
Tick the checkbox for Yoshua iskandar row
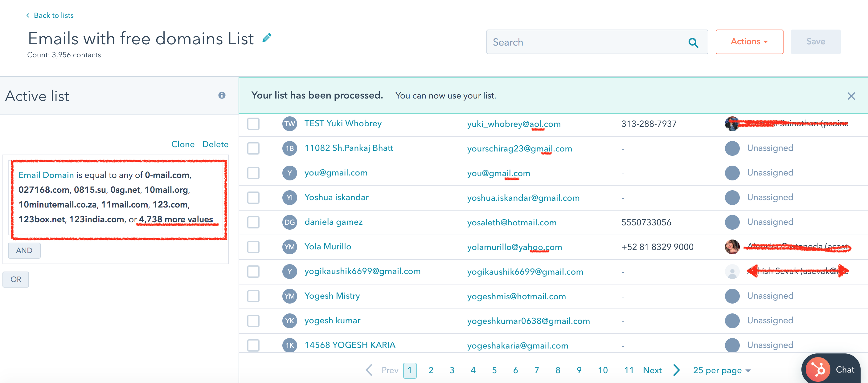pyautogui.click(x=253, y=198)
